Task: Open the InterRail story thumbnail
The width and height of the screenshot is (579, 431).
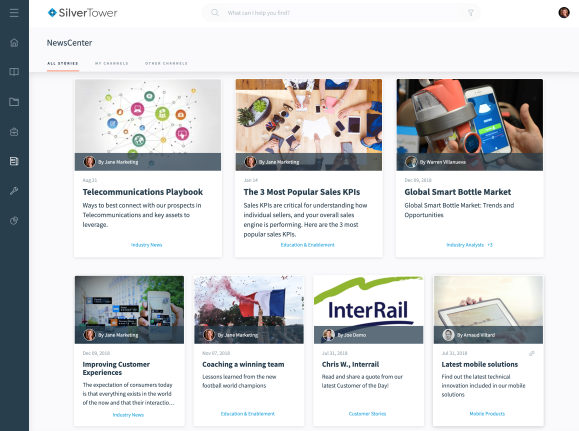Action: click(369, 301)
